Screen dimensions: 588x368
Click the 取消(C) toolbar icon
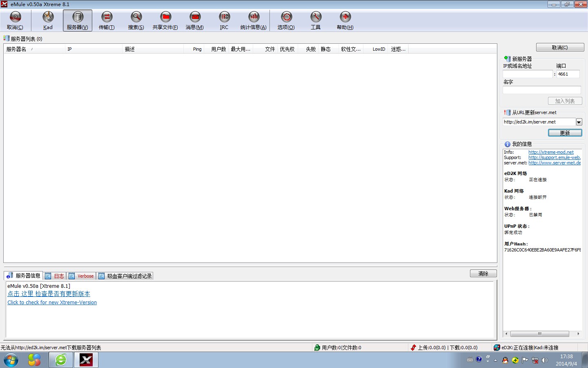(x=15, y=20)
